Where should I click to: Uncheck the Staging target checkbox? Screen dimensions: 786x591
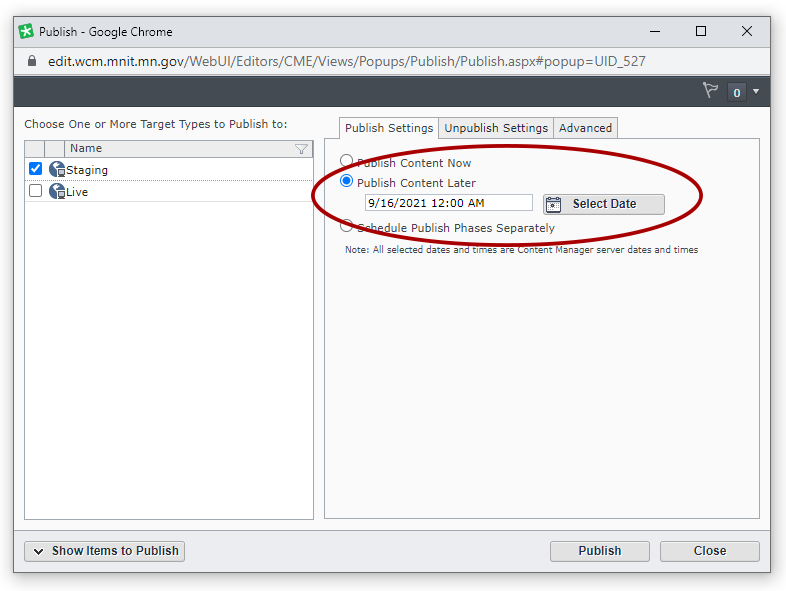pos(35,169)
